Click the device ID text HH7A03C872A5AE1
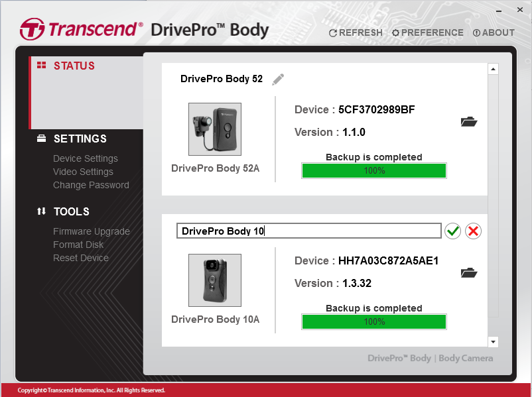Viewport: 532px width, 397px height. (389, 260)
